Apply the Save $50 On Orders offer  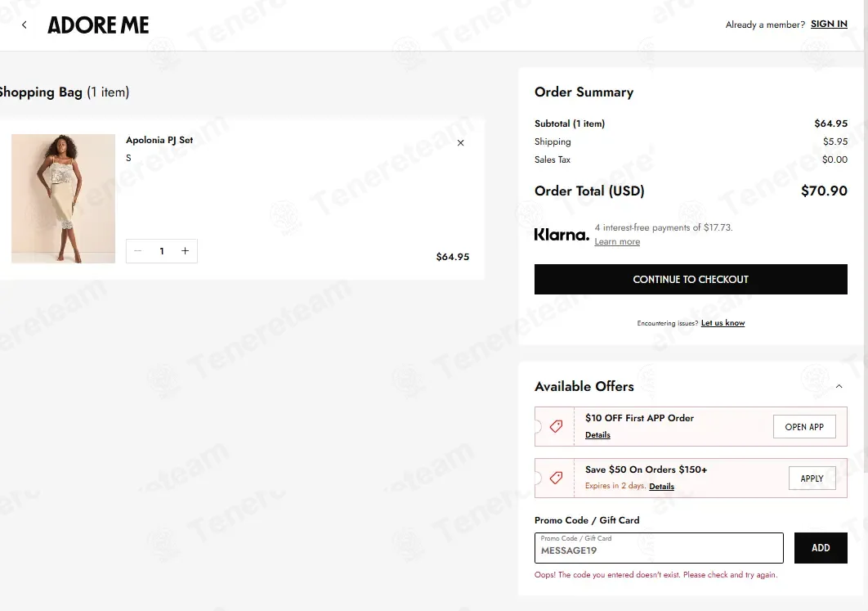pyautogui.click(x=812, y=478)
